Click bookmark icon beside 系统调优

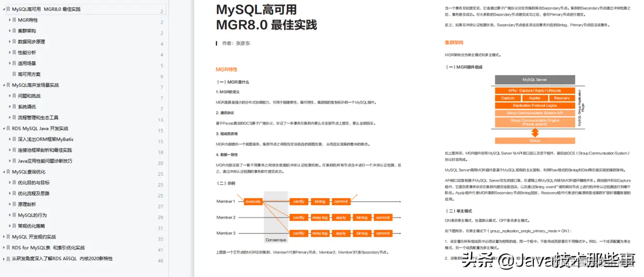[15, 107]
